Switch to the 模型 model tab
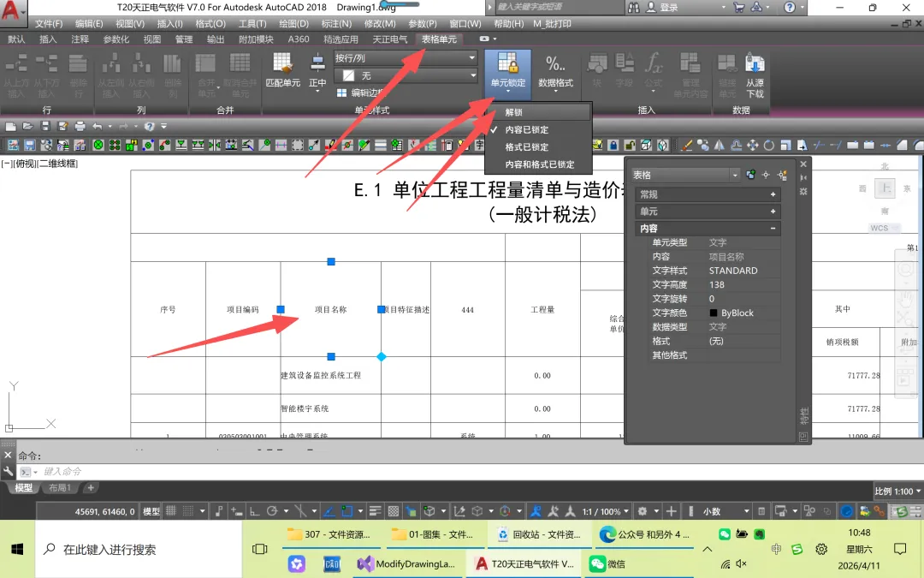 tap(23, 488)
